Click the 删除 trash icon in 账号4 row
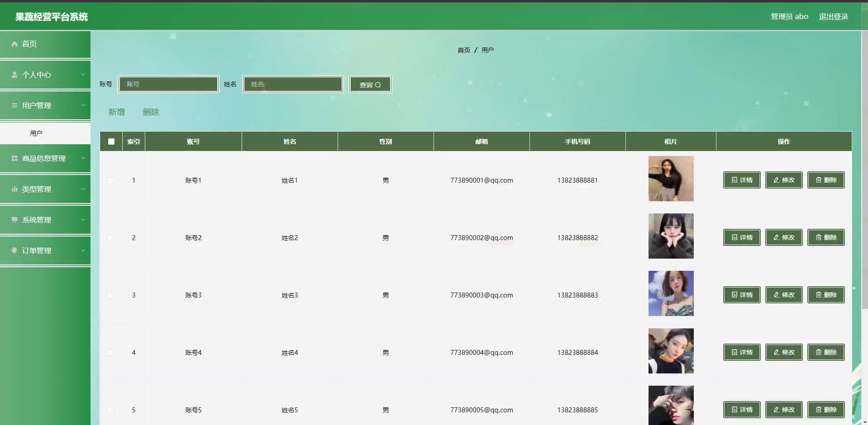The width and height of the screenshot is (868, 425). tap(819, 352)
